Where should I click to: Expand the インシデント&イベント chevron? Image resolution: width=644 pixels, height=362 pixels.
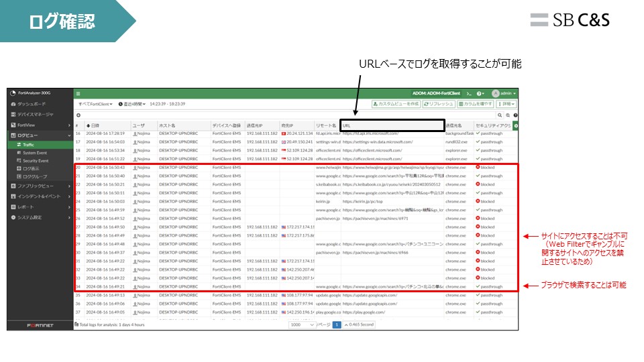[69, 196]
